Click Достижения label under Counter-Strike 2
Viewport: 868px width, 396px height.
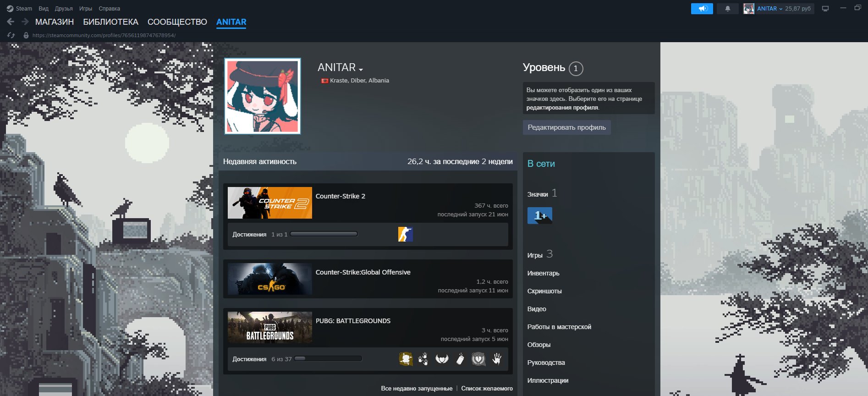tap(249, 234)
